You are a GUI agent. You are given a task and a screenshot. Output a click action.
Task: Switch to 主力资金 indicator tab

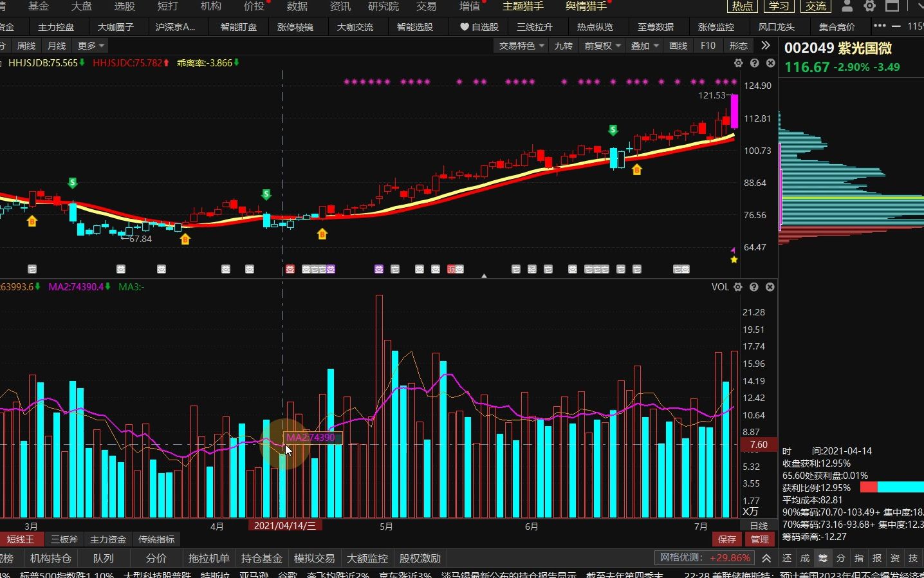click(107, 539)
